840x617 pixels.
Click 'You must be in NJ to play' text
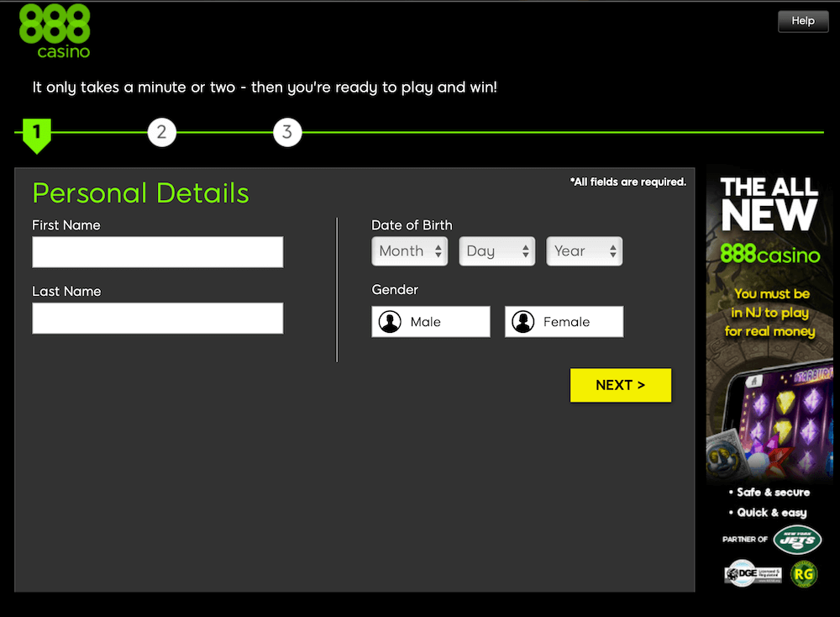tap(770, 312)
